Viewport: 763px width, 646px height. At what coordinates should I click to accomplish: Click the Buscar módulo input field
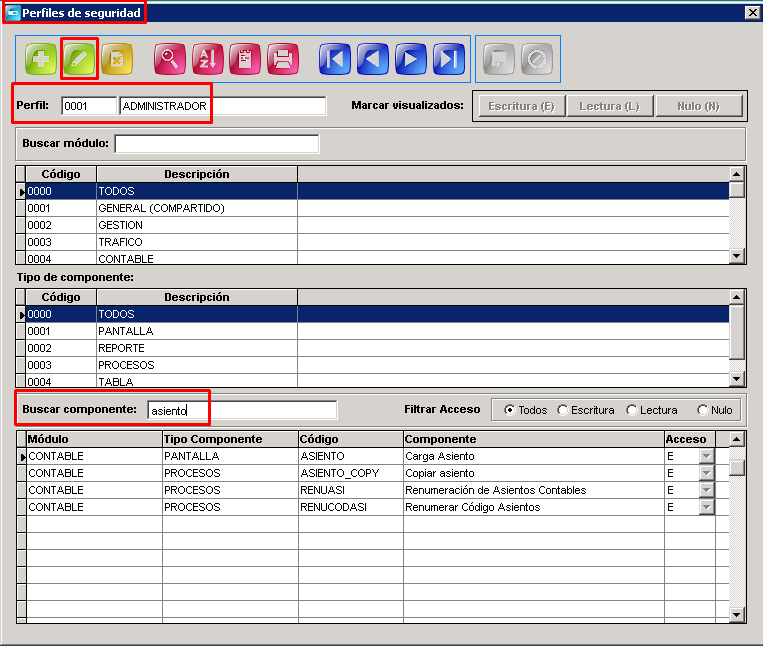217,144
